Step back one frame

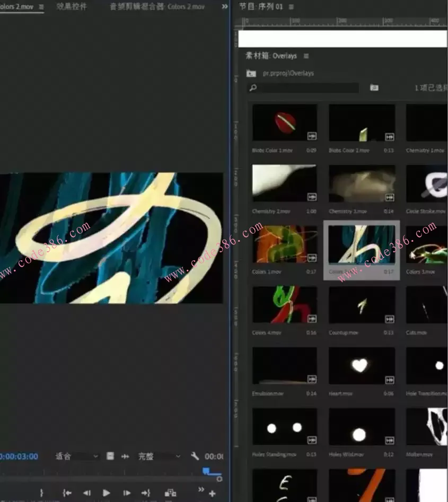[87, 493]
